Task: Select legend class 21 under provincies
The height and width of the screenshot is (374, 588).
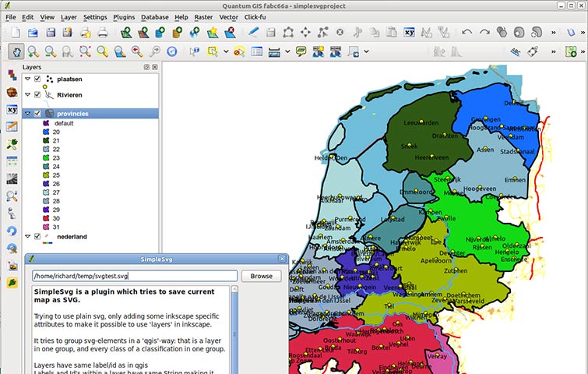Action: (x=56, y=141)
